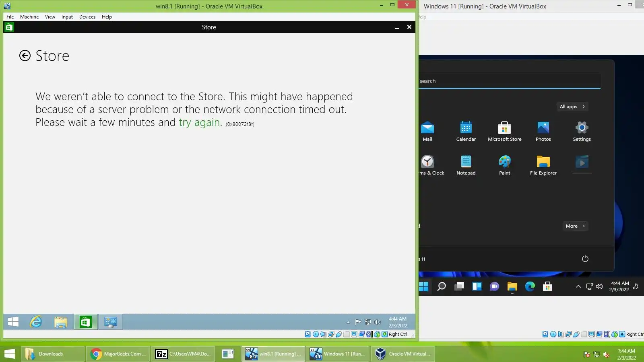Image resolution: width=644 pixels, height=362 pixels.
Task: Show hidden tray icons in Windows 8.1 guest
Action: (x=348, y=322)
